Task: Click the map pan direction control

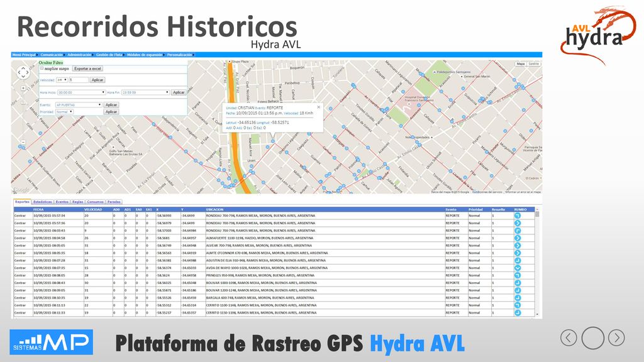Action: coord(23,72)
